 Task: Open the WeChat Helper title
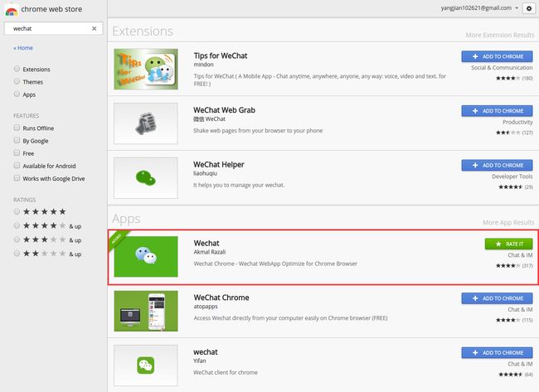coord(219,165)
